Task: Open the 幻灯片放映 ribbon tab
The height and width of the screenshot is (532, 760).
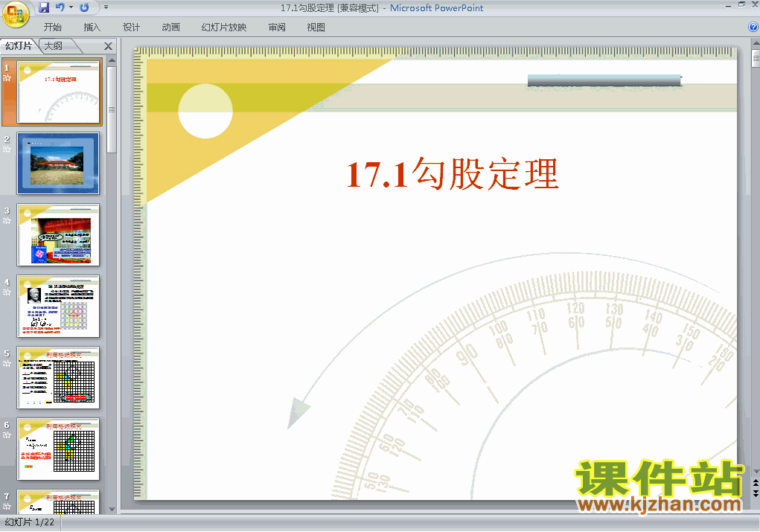Action: coord(223,27)
